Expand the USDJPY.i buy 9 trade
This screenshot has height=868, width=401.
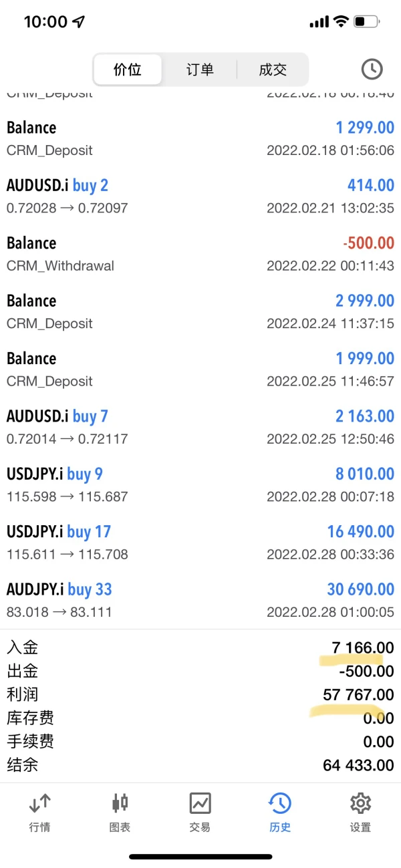point(200,484)
